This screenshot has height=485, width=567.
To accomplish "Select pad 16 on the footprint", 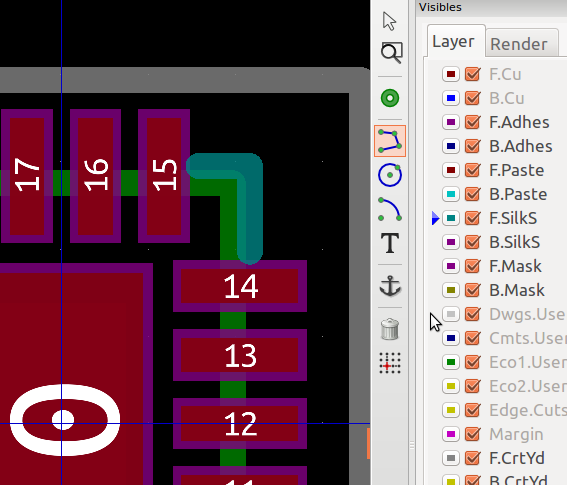I will 95,176.
